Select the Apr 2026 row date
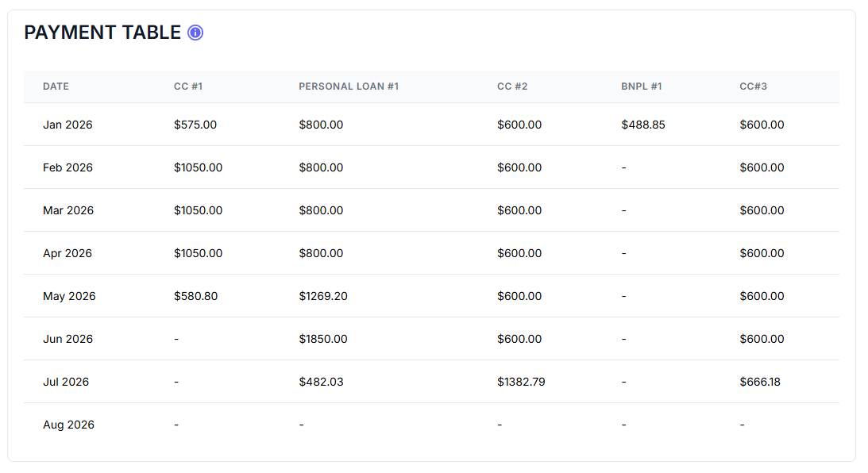The width and height of the screenshot is (868, 473). pyautogui.click(x=68, y=253)
